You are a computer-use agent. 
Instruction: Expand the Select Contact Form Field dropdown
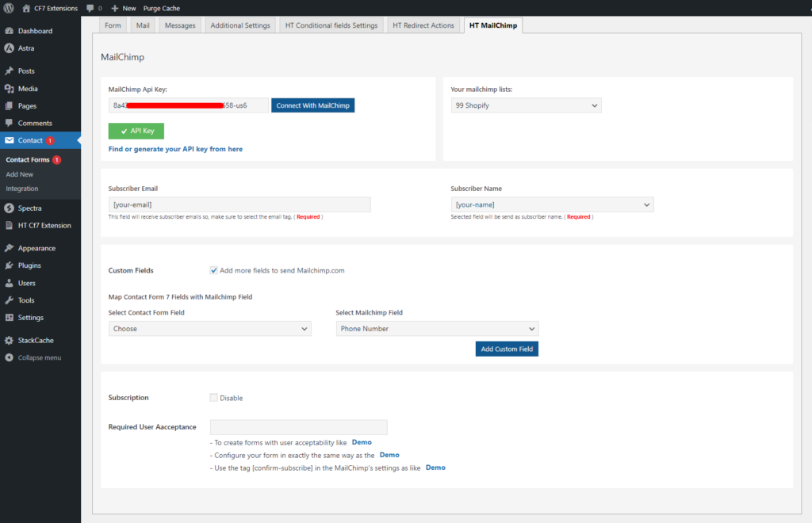pos(209,329)
